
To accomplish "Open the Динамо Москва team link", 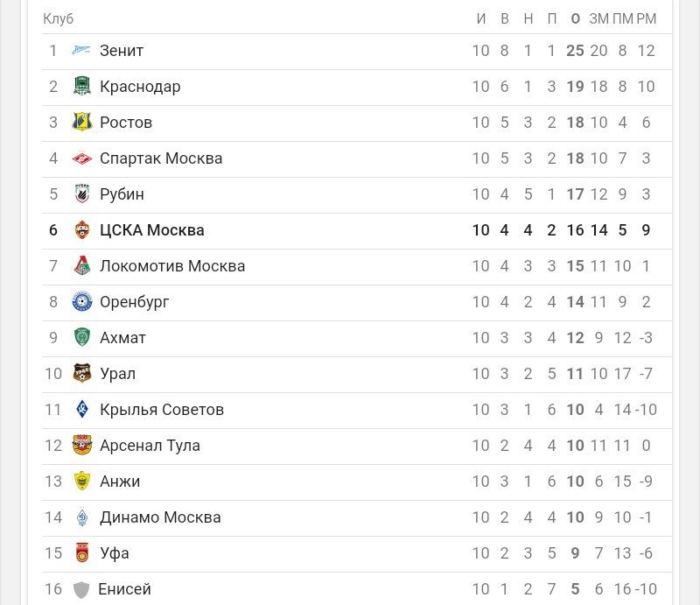I will (x=160, y=517).
